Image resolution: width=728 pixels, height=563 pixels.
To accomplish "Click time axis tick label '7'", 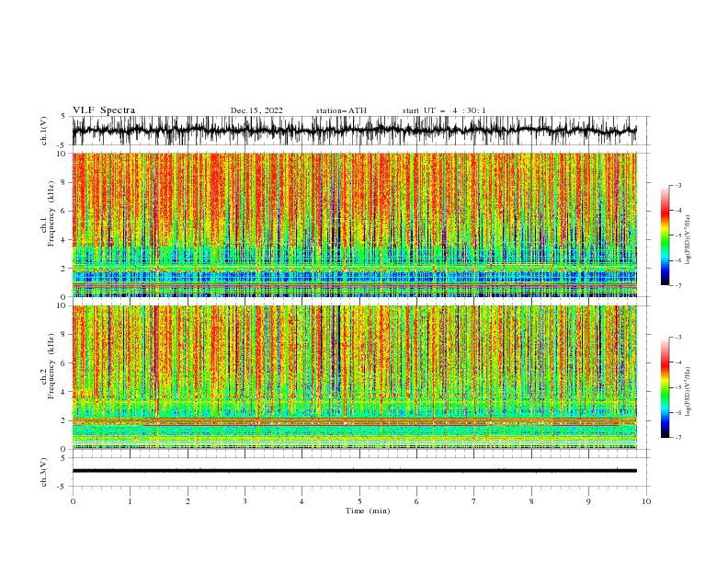I will [474, 501].
